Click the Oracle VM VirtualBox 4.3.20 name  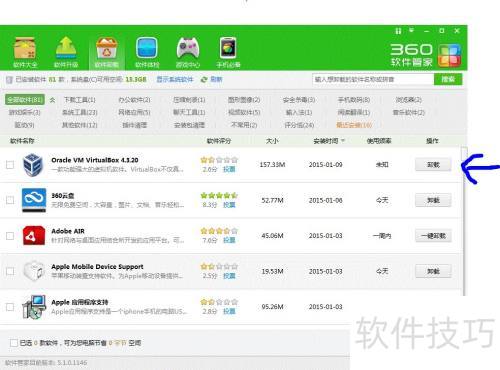coord(95,160)
